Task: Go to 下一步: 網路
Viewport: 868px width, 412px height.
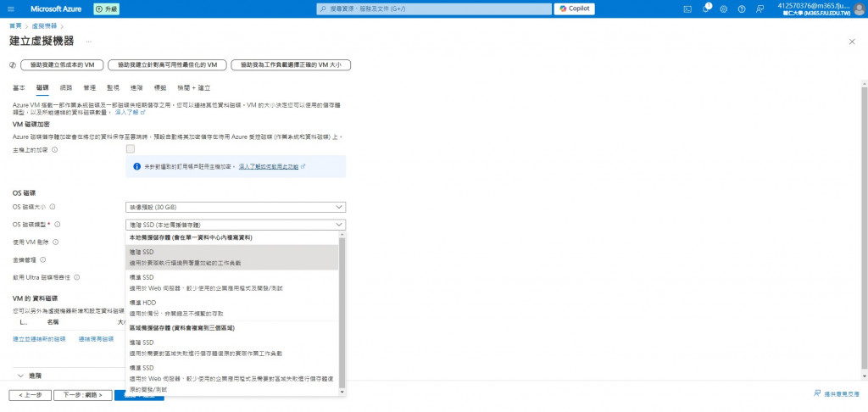Action: coord(83,395)
